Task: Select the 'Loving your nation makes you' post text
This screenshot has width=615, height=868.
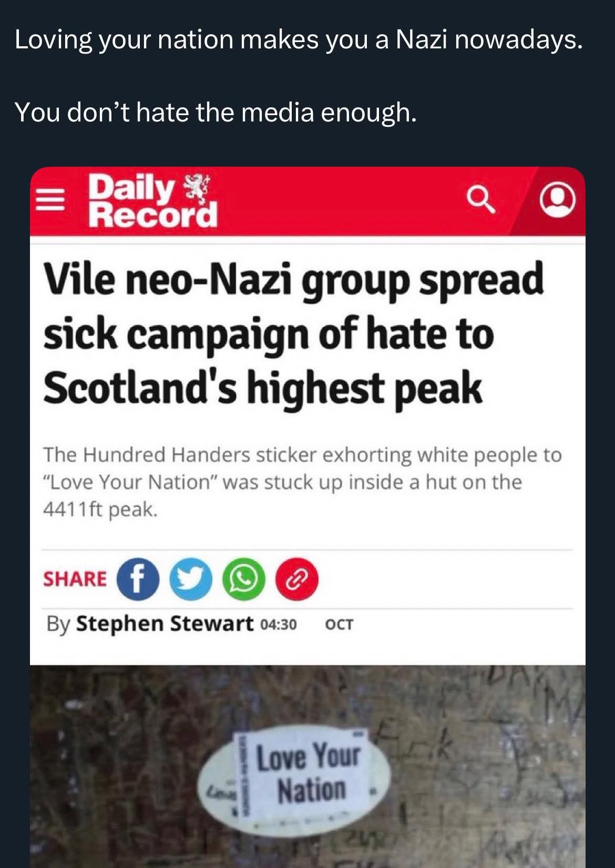Action: [x=299, y=40]
